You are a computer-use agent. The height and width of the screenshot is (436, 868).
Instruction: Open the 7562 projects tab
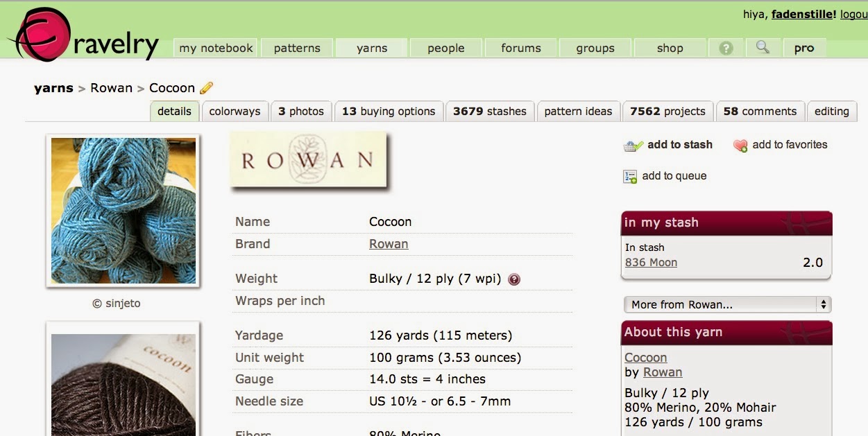click(667, 112)
